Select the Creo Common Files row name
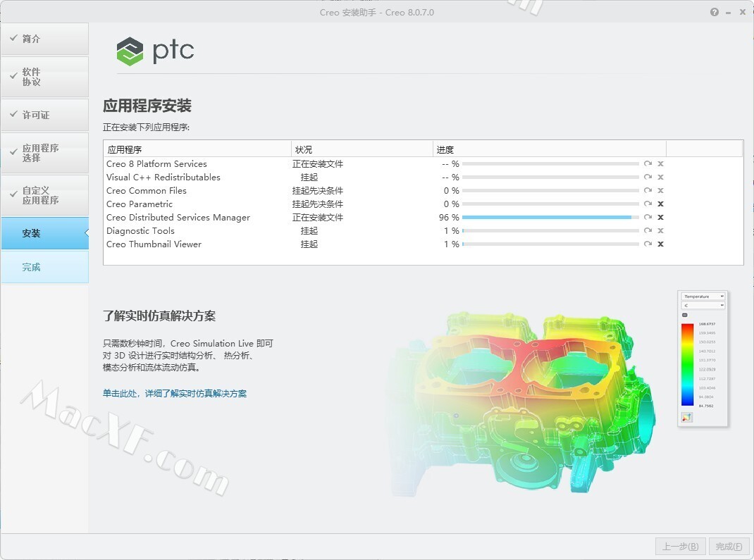The height and width of the screenshot is (560, 754). click(x=147, y=191)
